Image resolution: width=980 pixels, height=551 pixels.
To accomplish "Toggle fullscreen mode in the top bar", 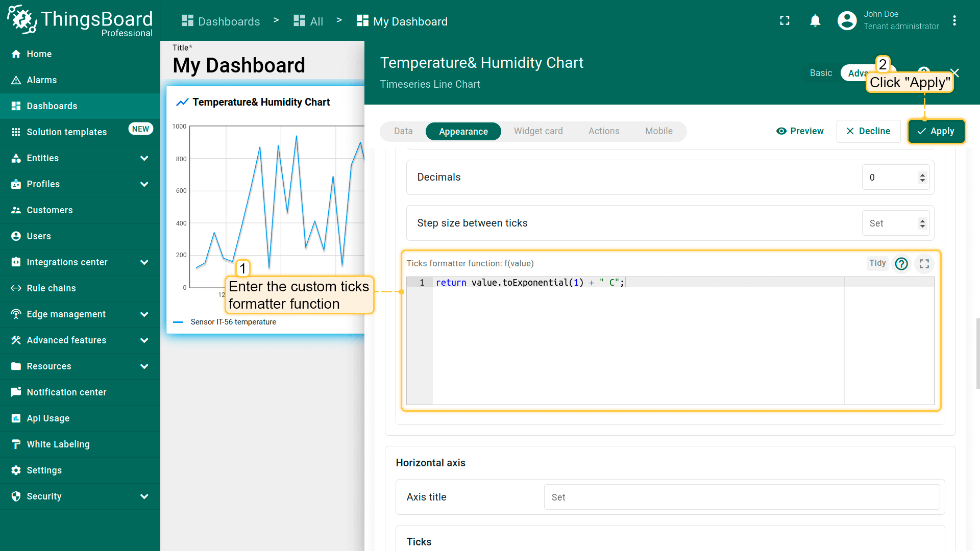I will point(785,21).
